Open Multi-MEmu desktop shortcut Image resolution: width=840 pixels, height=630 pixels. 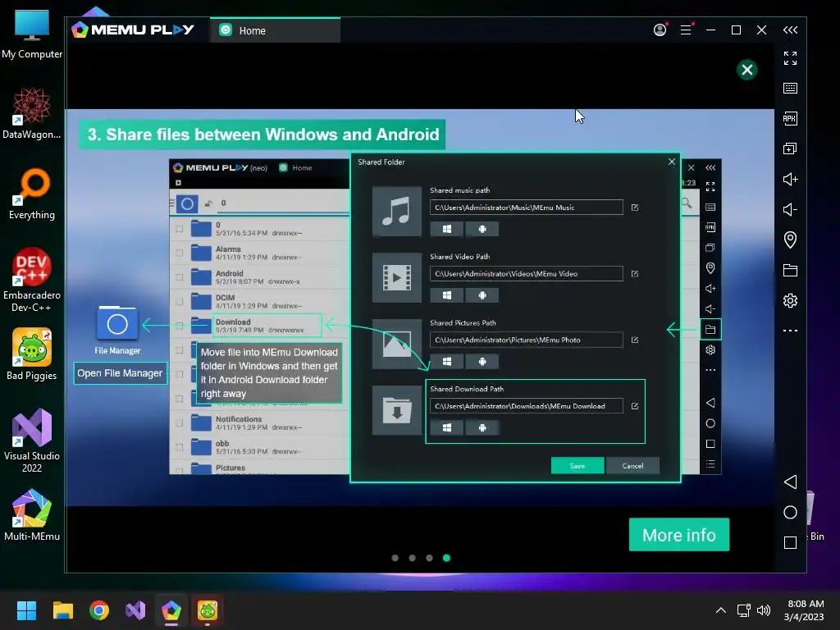point(32,515)
